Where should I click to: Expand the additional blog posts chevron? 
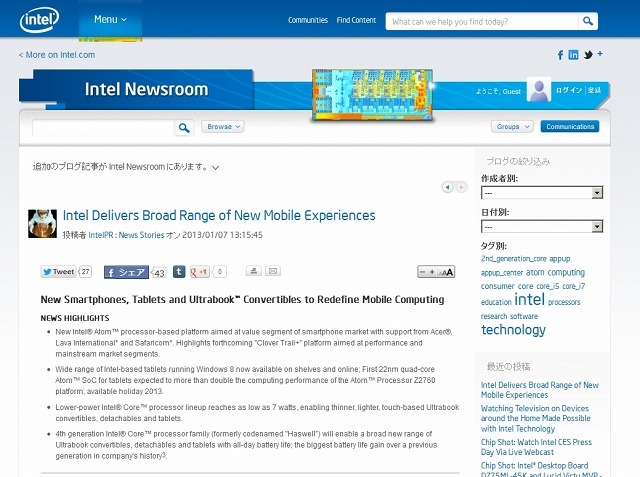coord(216,168)
